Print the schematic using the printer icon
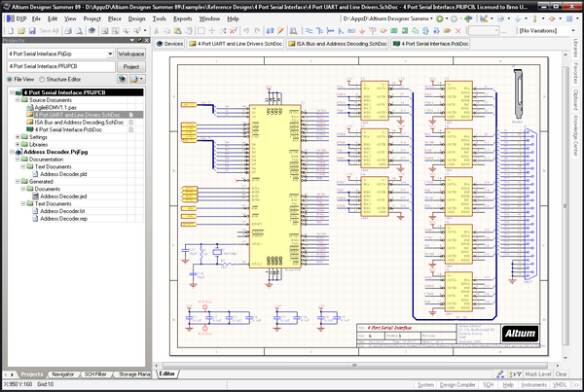 [x=68, y=31]
